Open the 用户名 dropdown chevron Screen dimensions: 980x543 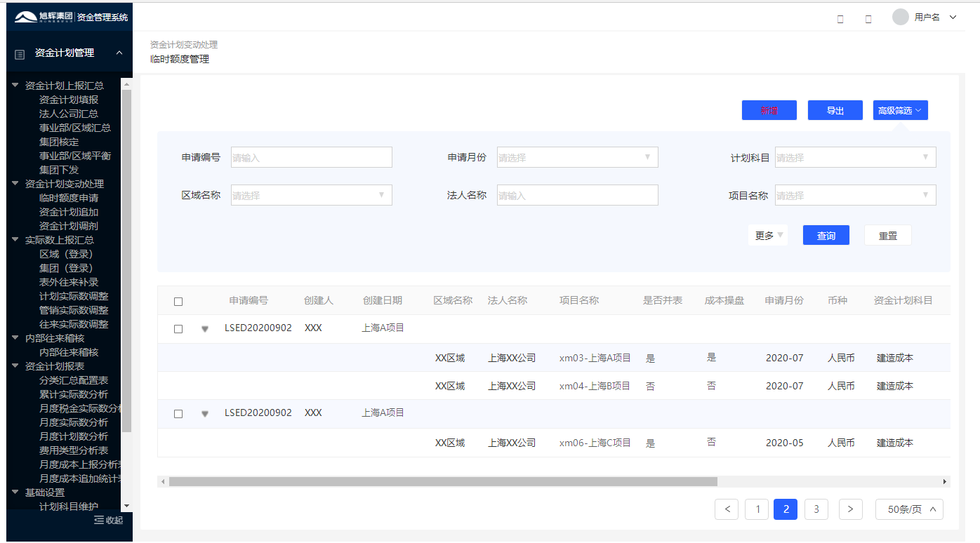(953, 18)
